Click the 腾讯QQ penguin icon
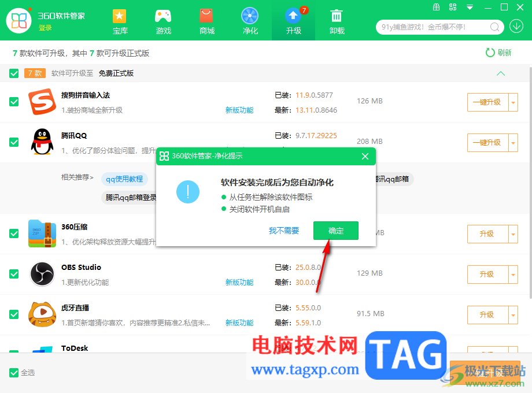The height and width of the screenshot is (393, 532). tap(42, 142)
